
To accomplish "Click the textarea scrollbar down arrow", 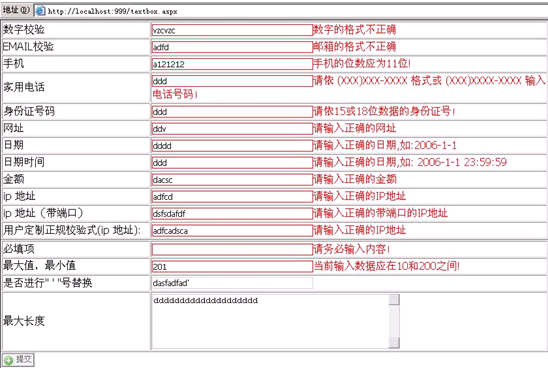I will point(394,343).
